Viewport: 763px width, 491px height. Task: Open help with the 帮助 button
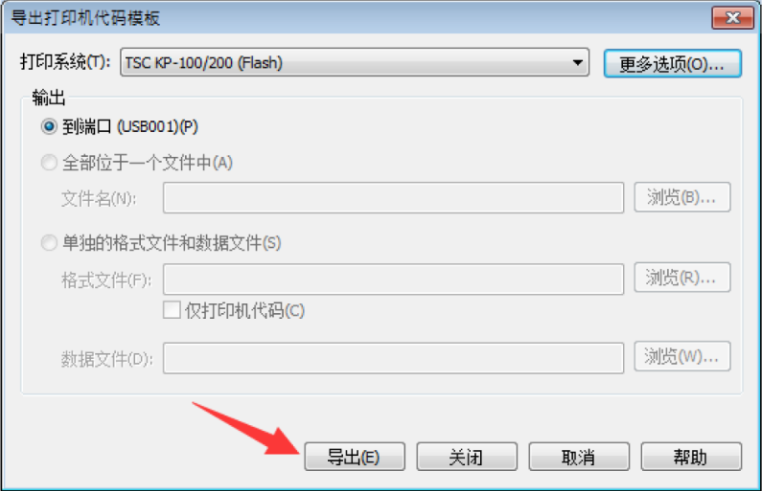click(691, 456)
